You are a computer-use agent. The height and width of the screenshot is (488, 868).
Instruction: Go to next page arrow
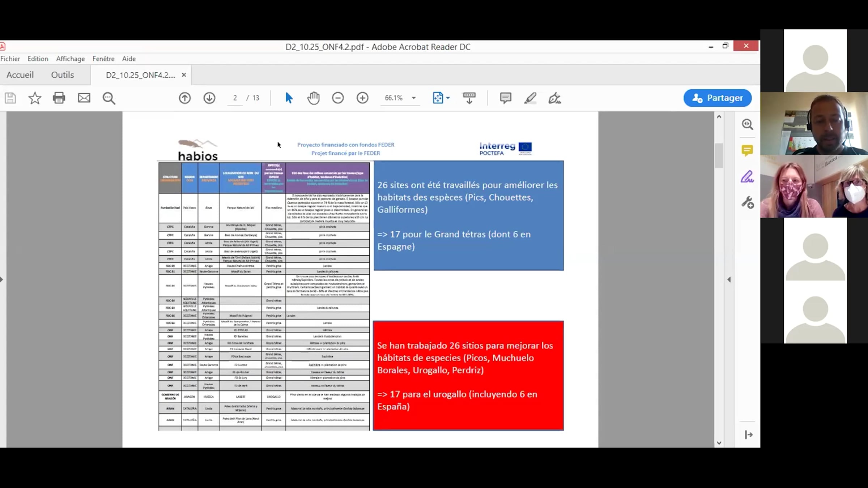[x=209, y=98]
